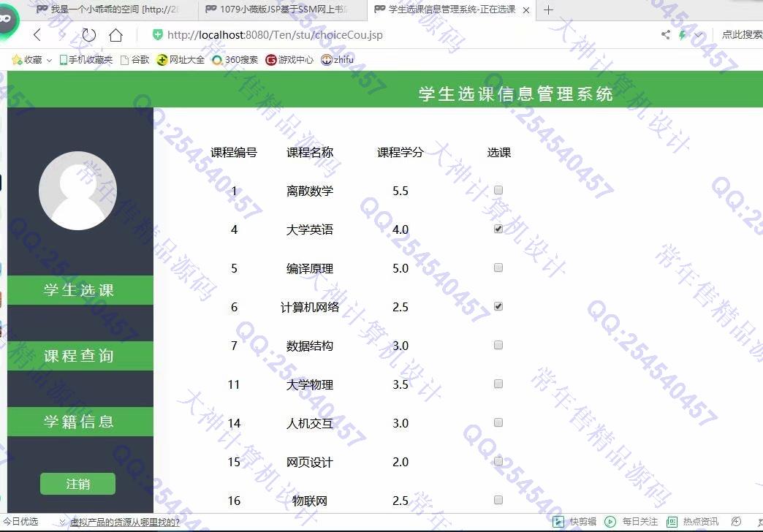
Task: Check the box for 人机交互
Action: tap(498, 422)
